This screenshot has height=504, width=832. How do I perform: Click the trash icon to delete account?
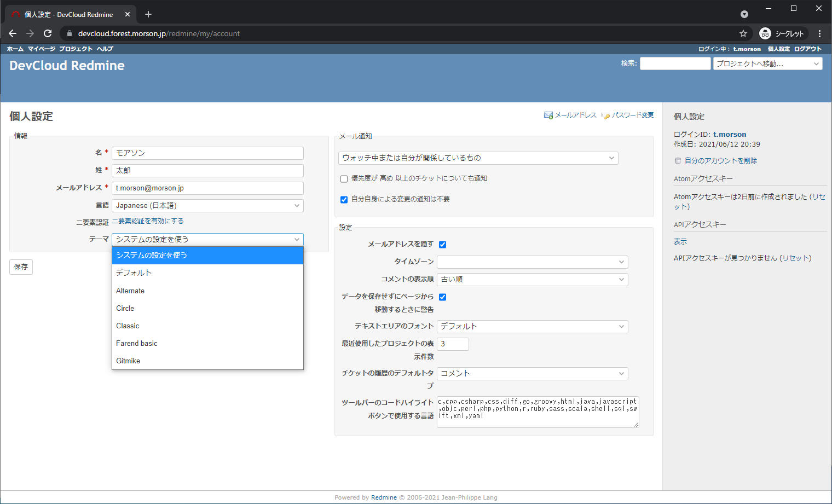coord(678,161)
